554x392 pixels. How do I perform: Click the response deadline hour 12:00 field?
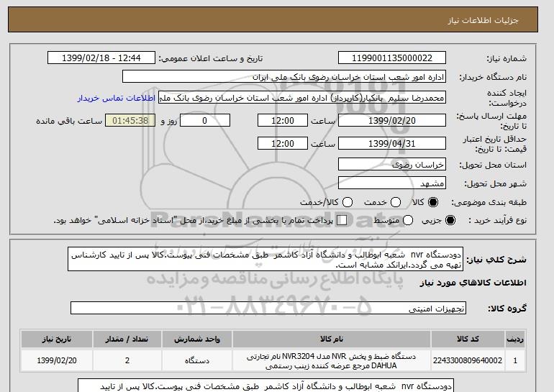pyautogui.click(x=283, y=120)
